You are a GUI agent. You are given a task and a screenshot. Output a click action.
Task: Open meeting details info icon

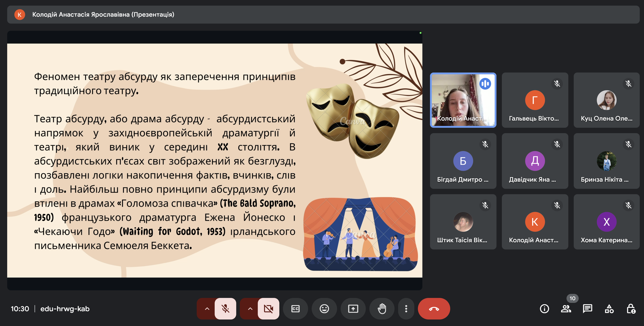click(x=544, y=309)
